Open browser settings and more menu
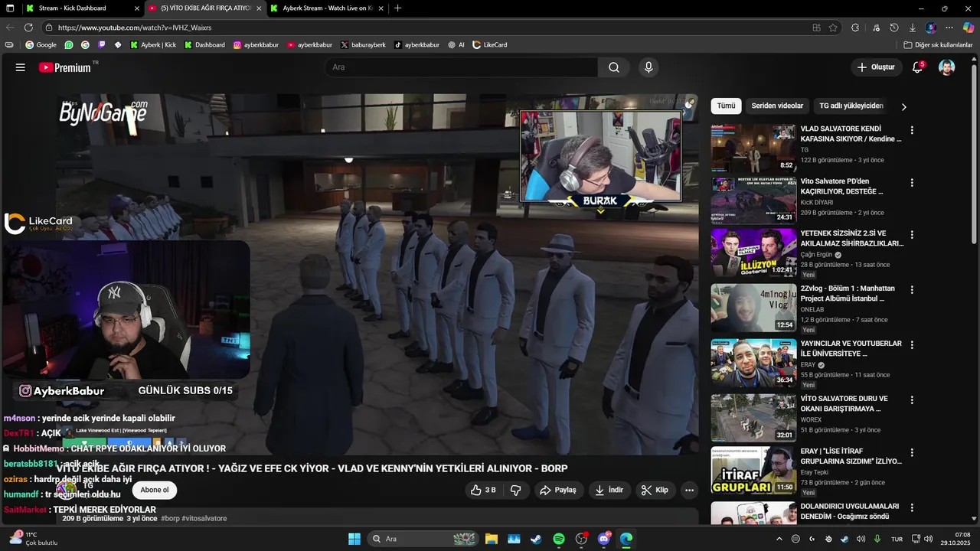980x551 pixels. pyautogui.click(x=949, y=28)
